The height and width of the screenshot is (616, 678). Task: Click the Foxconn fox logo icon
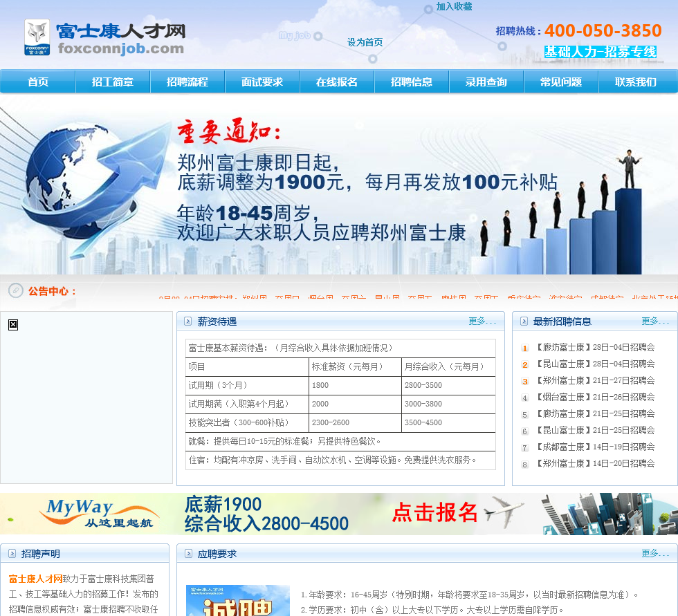click(x=37, y=37)
